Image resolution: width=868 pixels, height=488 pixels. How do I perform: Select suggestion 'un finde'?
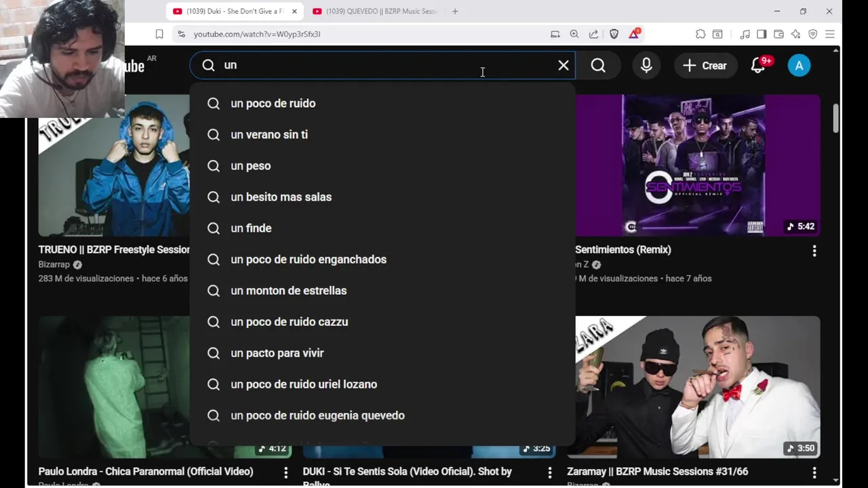tap(382, 228)
